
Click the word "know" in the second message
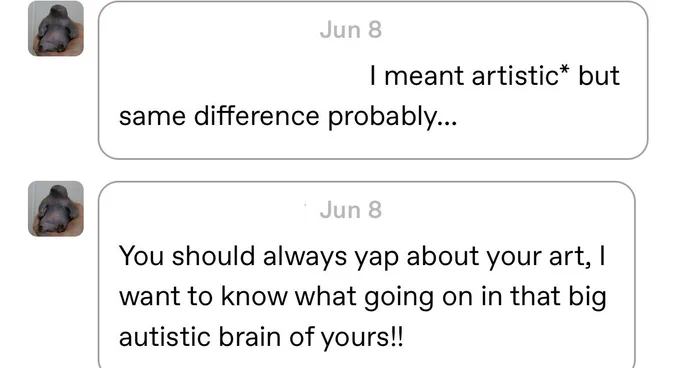(x=254, y=297)
